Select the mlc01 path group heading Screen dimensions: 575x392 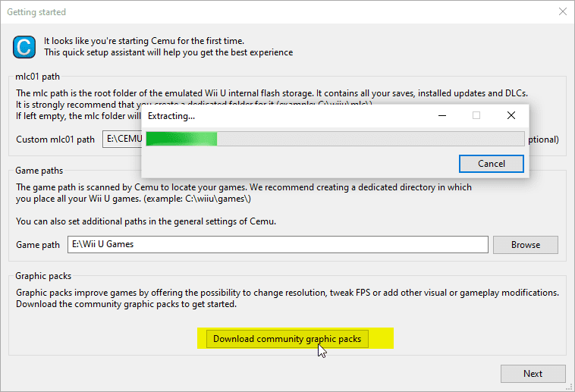tap(38, 77)
